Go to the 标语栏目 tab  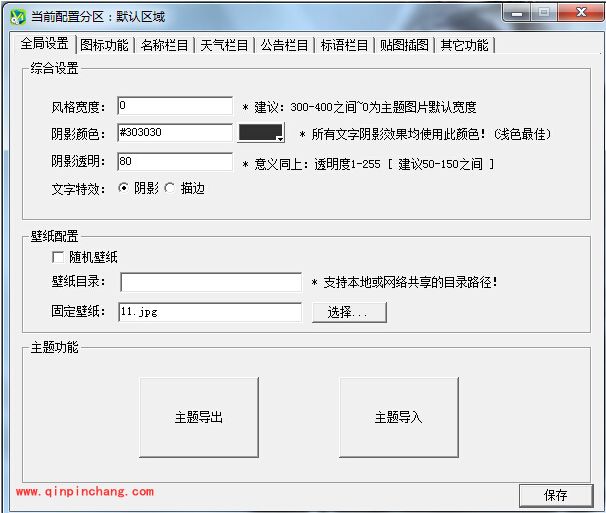click(344, 45)
